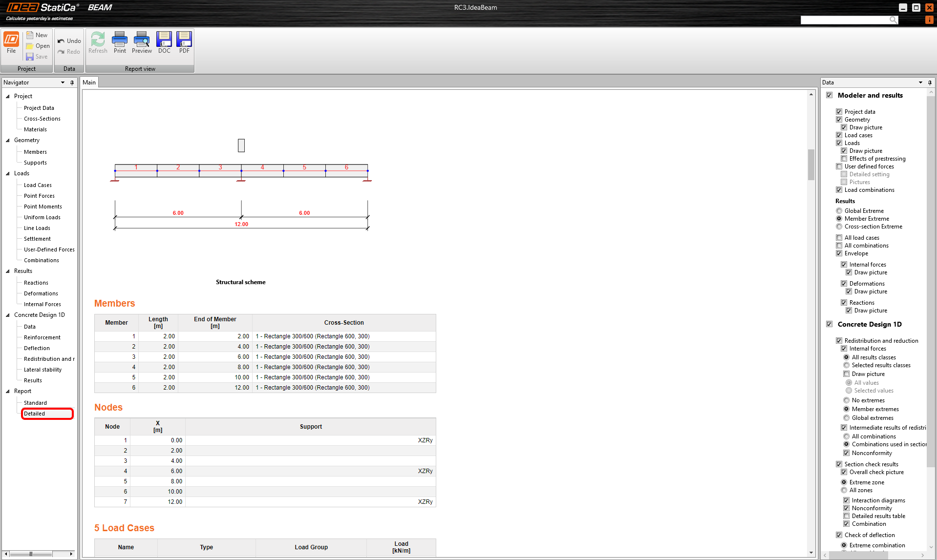Collapse the Geometry tree node

click(8, 140)
